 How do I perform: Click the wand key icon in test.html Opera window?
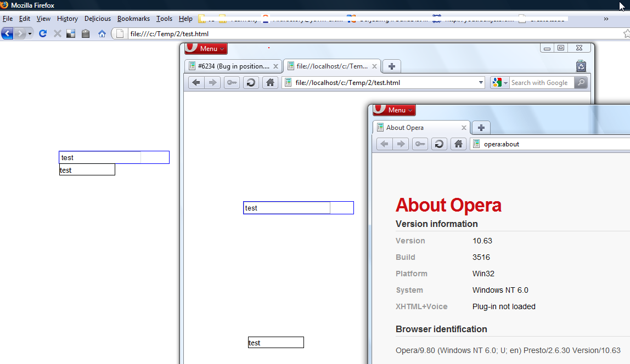tap(232, 83)
